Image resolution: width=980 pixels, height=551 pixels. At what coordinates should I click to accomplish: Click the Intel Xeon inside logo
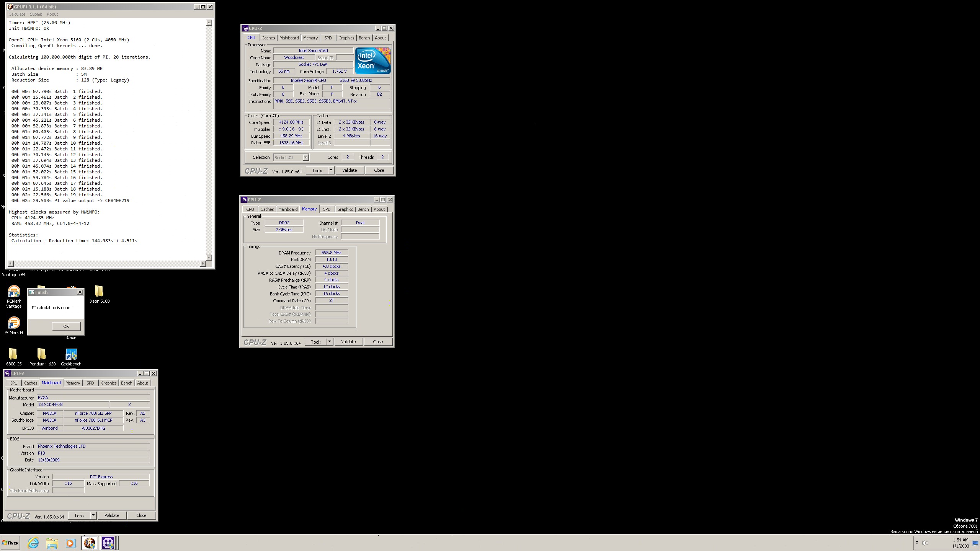pos(372,61)
